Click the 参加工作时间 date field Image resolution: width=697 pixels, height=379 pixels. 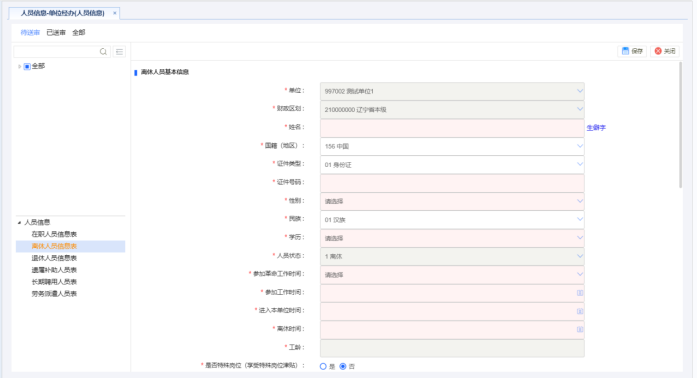[x=452, y=293]
